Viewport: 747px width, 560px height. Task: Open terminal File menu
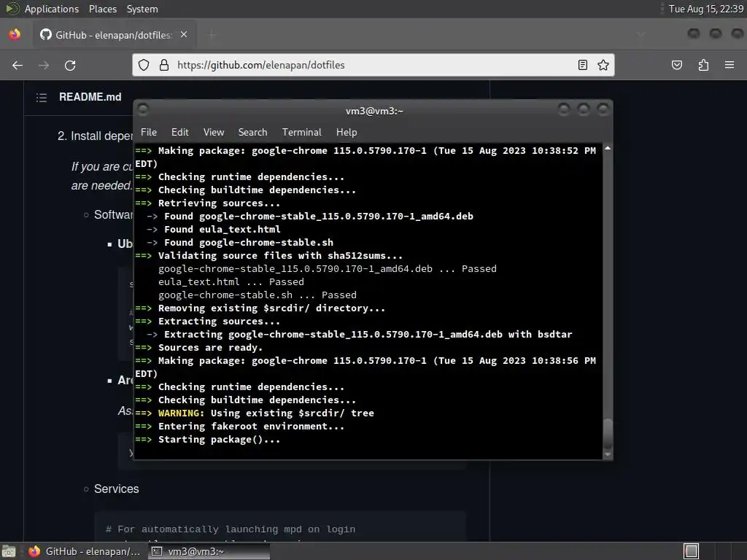[x=149, y=133]
